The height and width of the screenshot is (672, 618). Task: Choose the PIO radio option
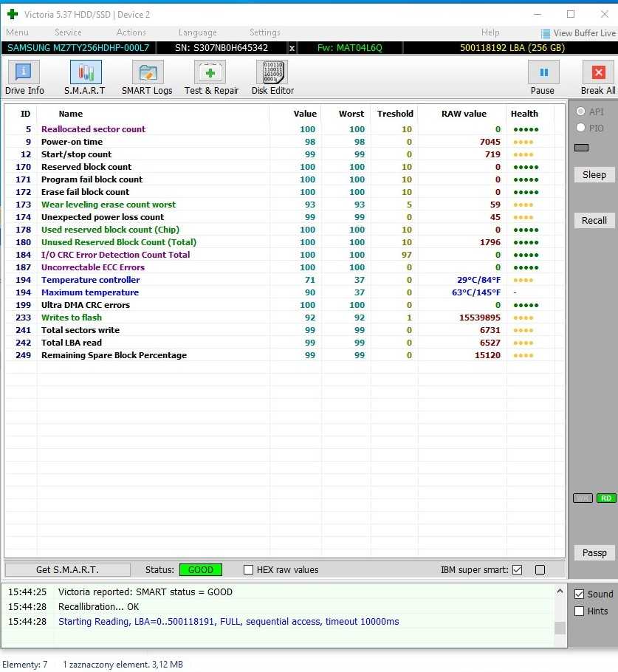click(580, 128)
